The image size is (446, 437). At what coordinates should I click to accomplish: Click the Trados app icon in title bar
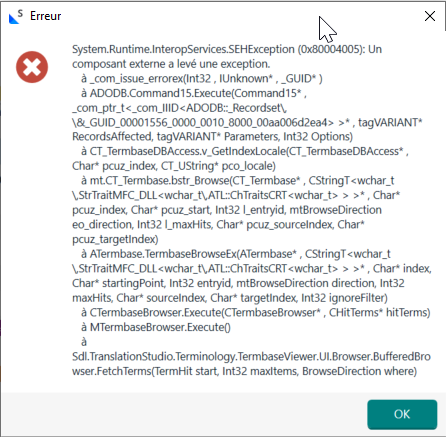click(16, 17)
